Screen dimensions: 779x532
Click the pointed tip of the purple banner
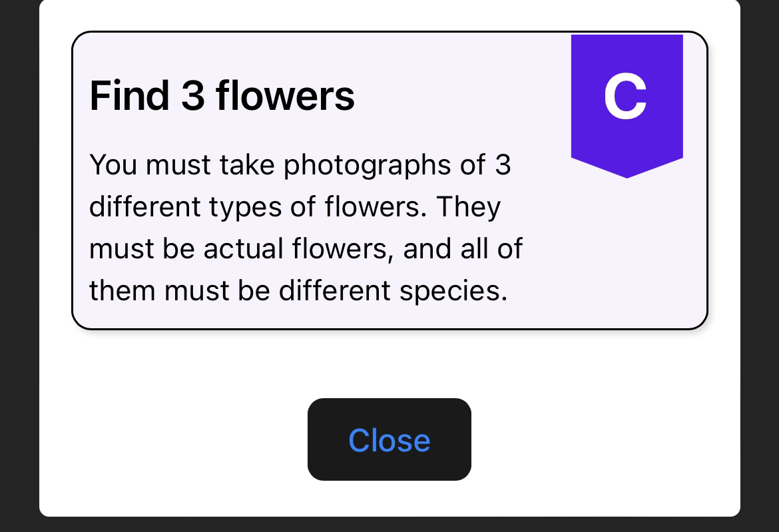(x=627, y=171)
